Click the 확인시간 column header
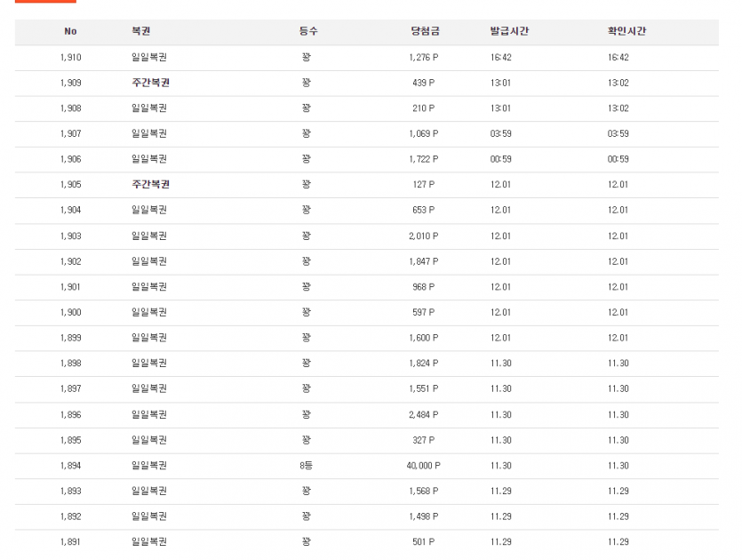The height and width of the screenshot is (560, 742). click(626, 31)
